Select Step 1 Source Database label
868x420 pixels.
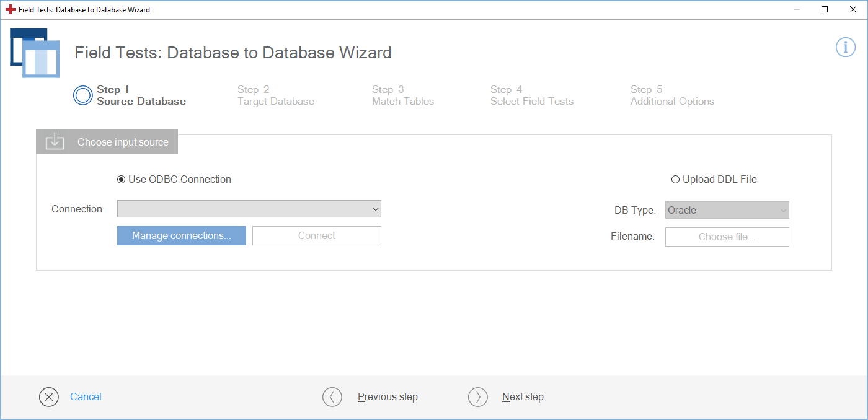click(x=141, y=95)
